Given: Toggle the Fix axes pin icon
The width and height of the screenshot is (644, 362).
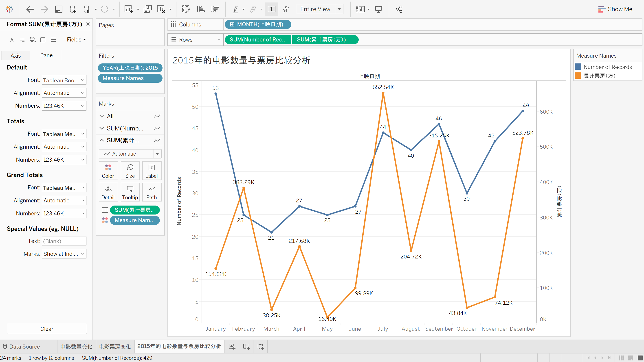Looking at the screenshot, I should [286, 9].
